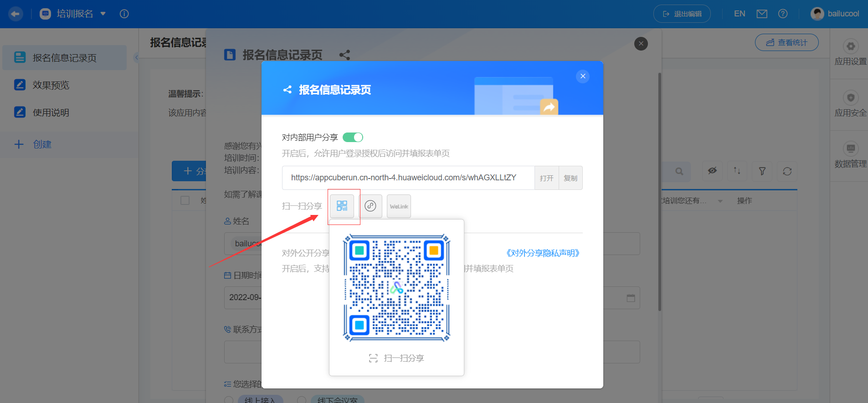Screen dimensions: 868x403
Task: Click the share URL text field
Action: (x=408, y=178)
